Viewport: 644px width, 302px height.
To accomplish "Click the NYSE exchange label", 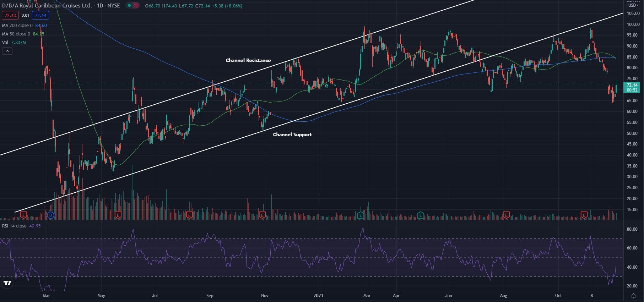I will pos(114,6).
